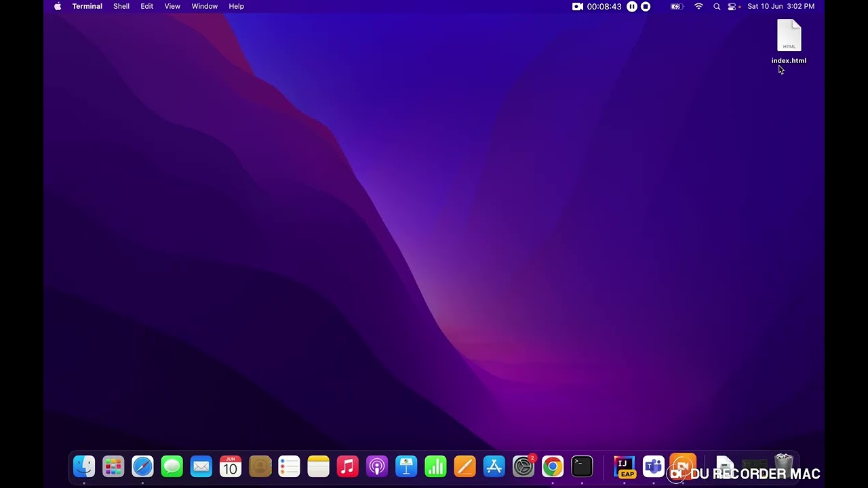Launch Safari from the Dock
Viewport: 868px width, 488px height.
click(142, 466)
